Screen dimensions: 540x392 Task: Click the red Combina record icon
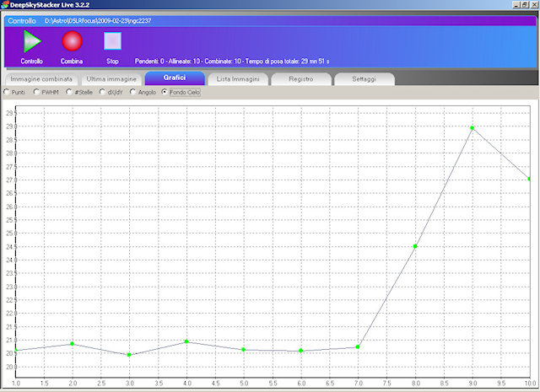[x=72, y=41]
